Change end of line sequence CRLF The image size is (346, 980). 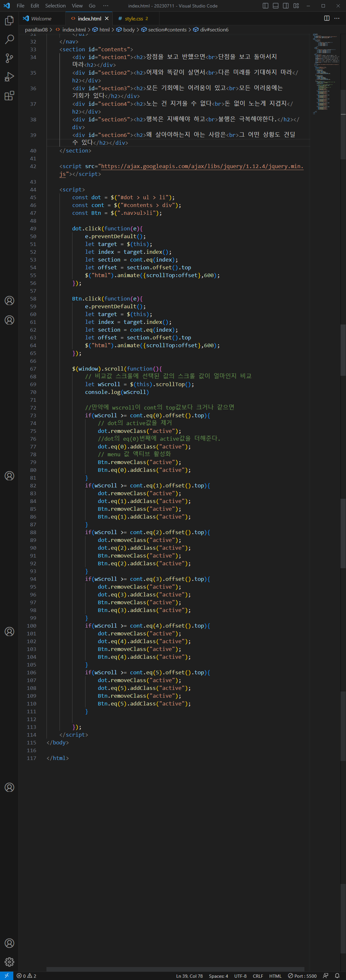(258, 976)
